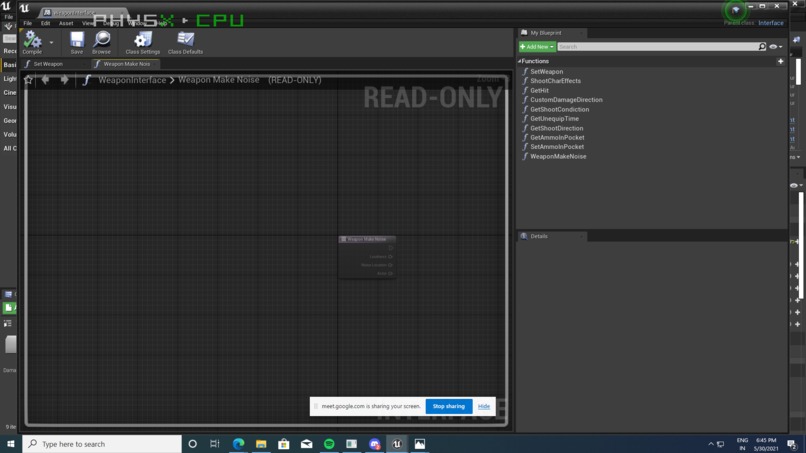The width and height of the screenshot is (806, 453).
Task: Open the My Blueprint tab
Action: pyautogui.click(x=546, y=33)
